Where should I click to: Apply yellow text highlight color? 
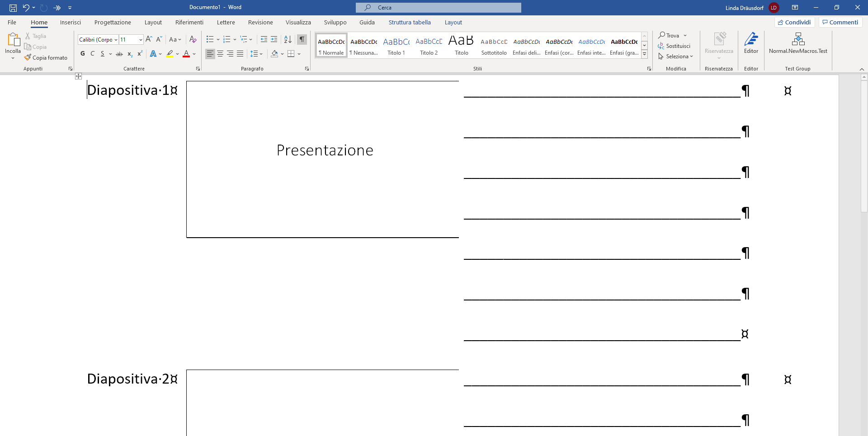pos(170,54)
